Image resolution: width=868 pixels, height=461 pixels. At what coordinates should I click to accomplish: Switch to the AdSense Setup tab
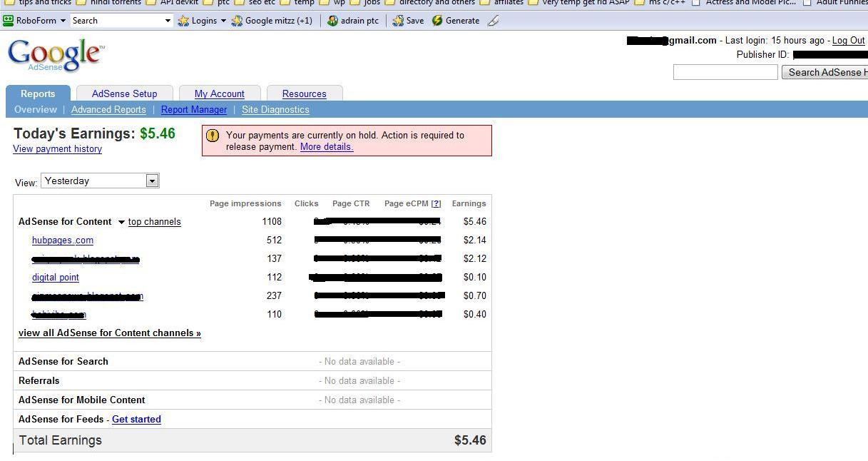pos(125,93)
